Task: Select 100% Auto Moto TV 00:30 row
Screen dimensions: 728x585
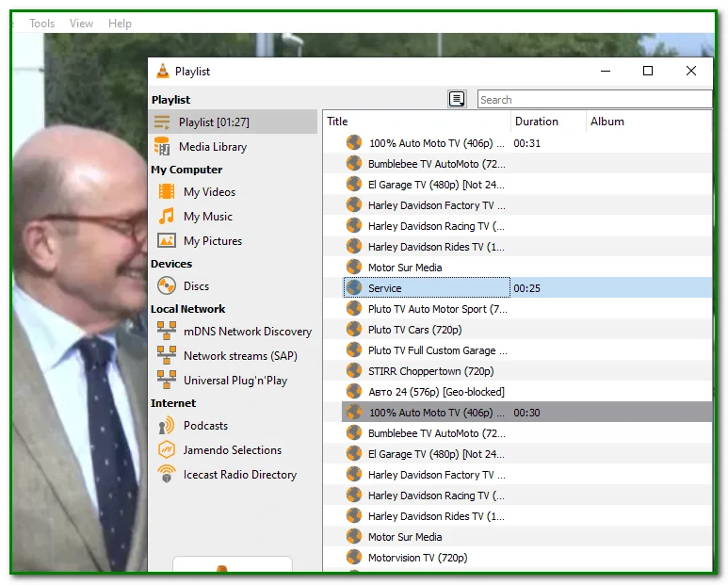Action: tap(518, 413)
